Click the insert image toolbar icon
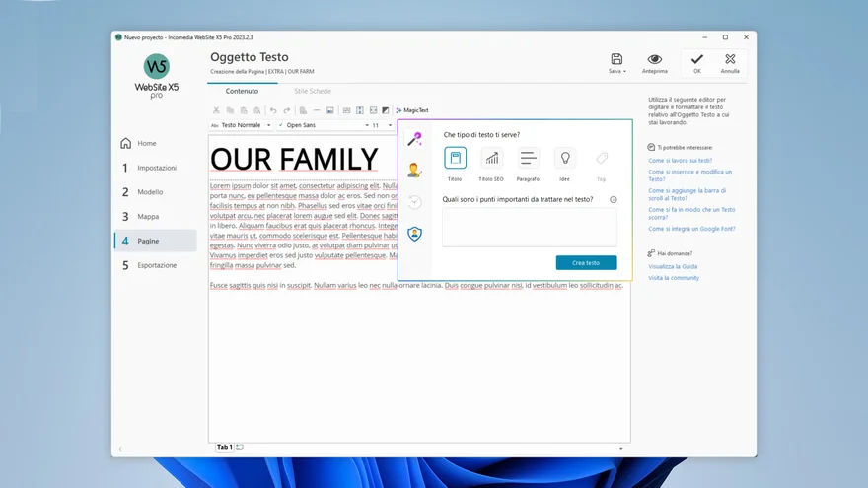Viewport: 868px width, 488px height. coord(330,110)
